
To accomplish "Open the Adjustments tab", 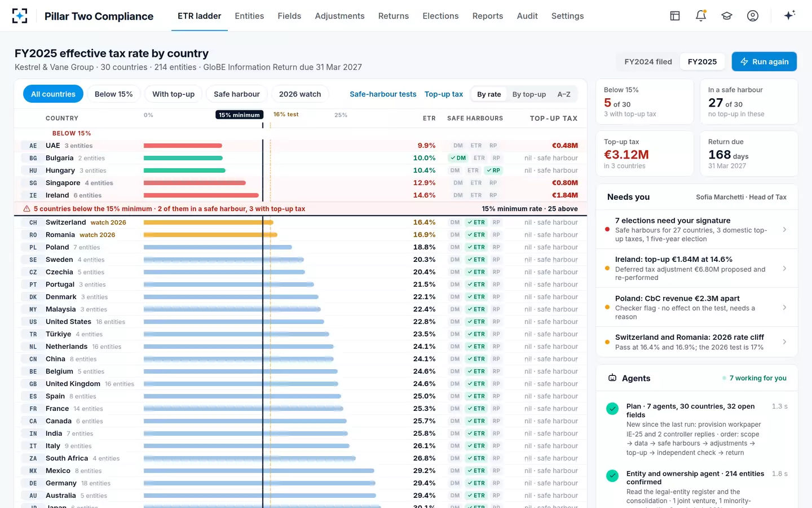I will click(x=339, y=16).
